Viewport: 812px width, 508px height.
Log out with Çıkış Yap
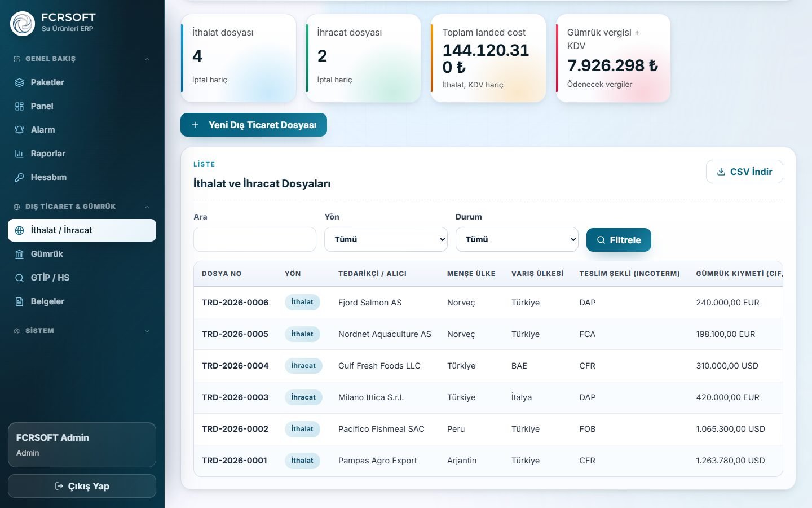click(x=82, y=486)
